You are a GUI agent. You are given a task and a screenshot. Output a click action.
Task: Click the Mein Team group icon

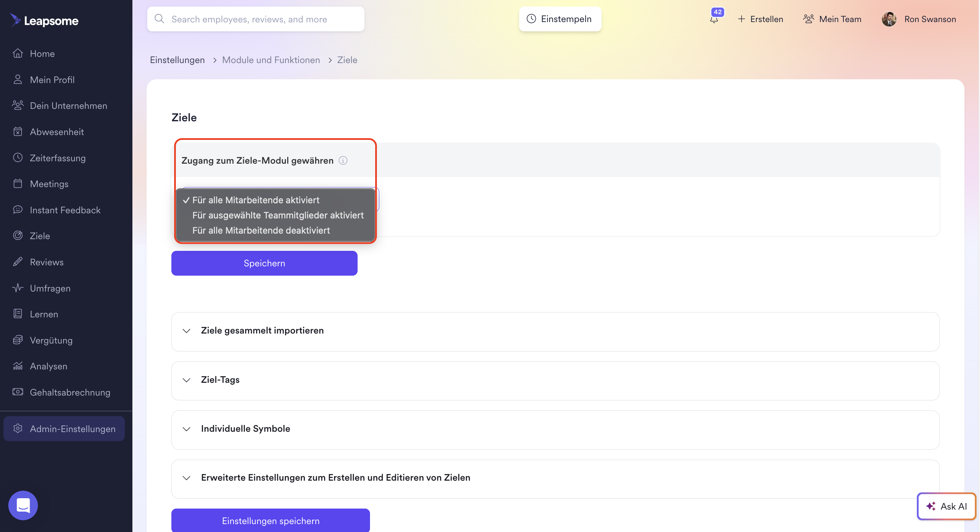pos(809,19)
